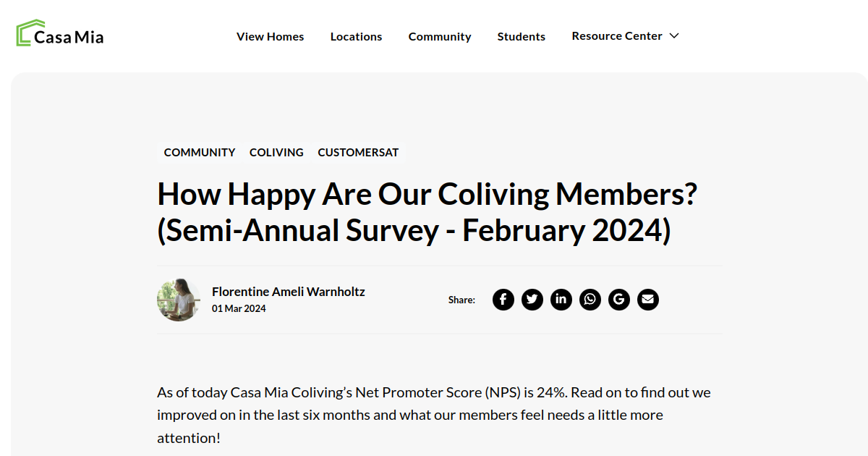
Task: Share the article on Twitter
Action: pos(532,300)
